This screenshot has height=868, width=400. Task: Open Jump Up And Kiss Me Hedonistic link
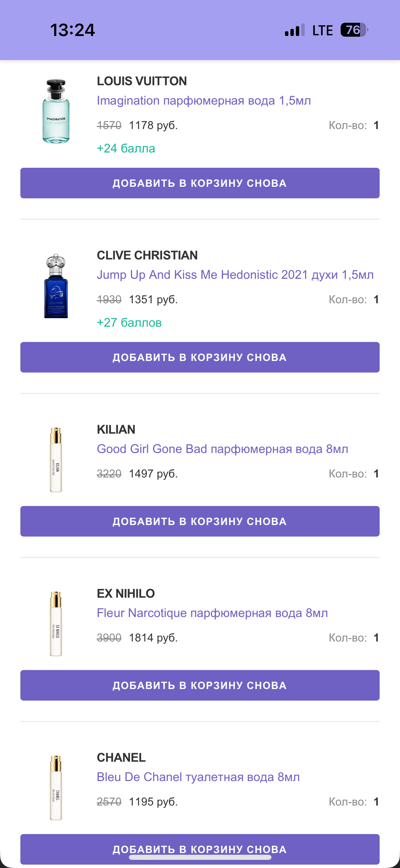tap(235, 275)
